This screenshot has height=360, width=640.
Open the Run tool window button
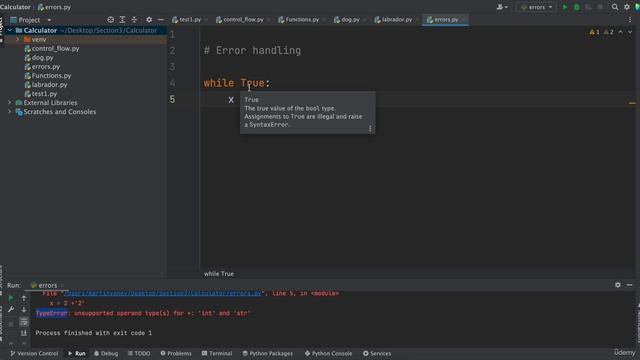[x=77, y=353]
